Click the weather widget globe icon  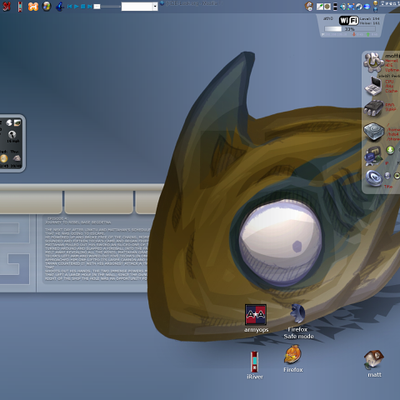click(x=12, y=134)
